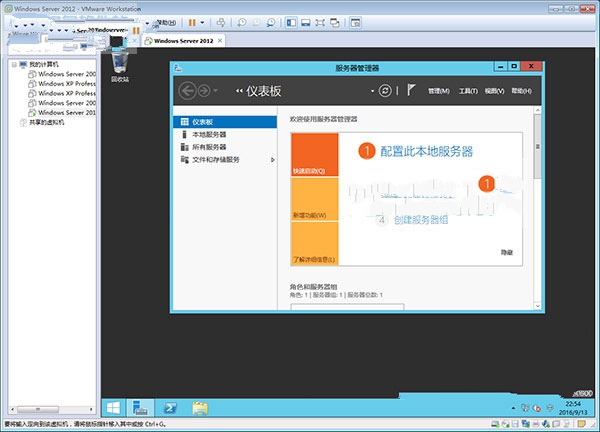Open the 视图(V) menu

[x=494, y=91]
